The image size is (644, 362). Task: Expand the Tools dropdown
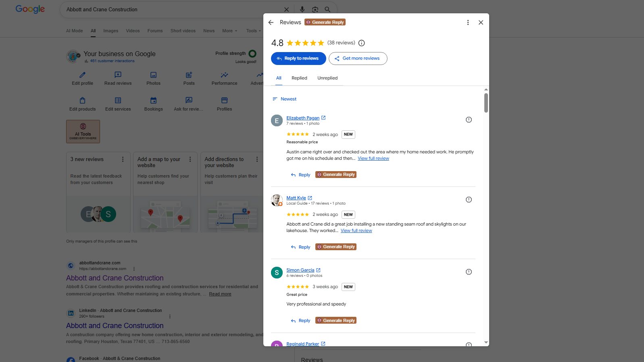tap(254, 31)
